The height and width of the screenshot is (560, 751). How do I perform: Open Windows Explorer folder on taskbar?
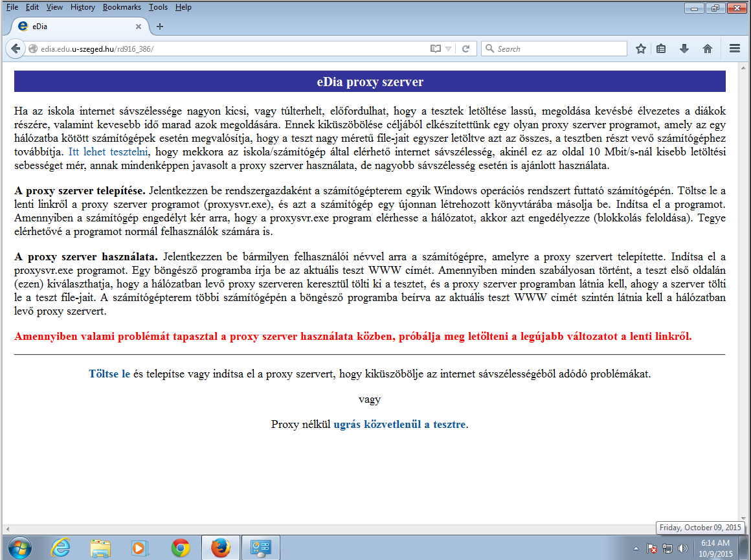pyautogui.click(x=100, y=548)
